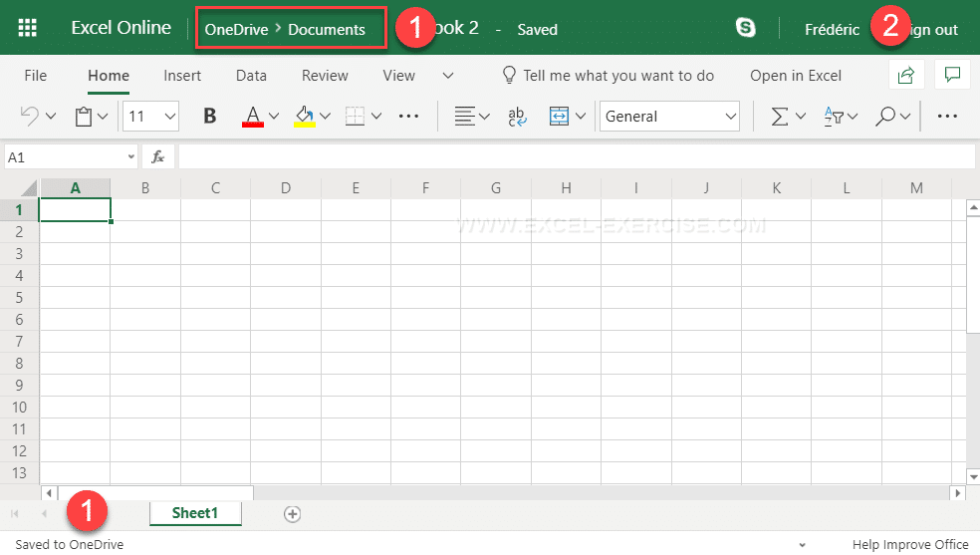Open the Name Box A1 dropdown
The image size is (980, 555).
tap(130, 156)
